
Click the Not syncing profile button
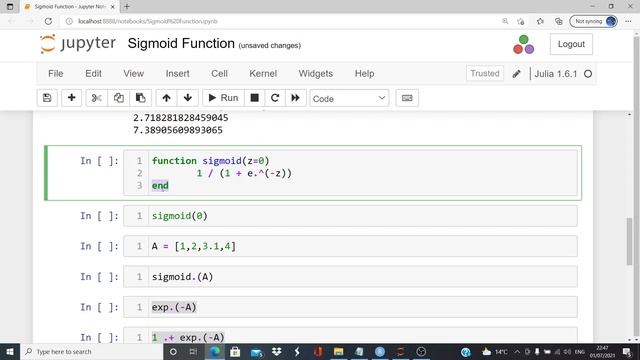[593, 21]
